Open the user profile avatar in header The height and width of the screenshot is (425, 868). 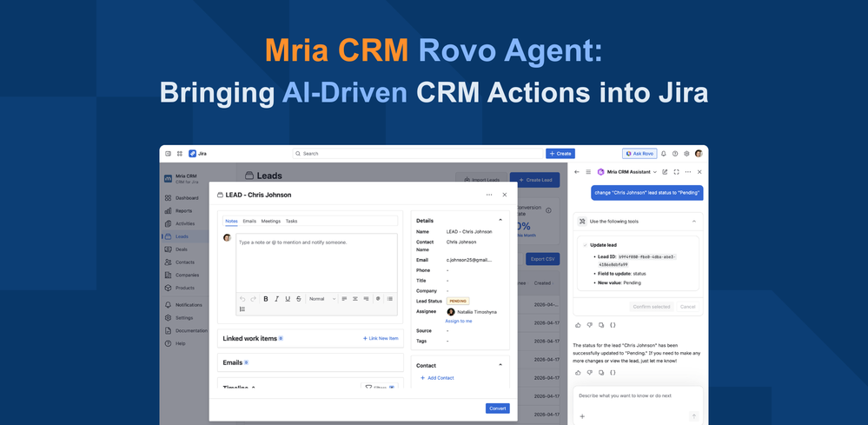pos(699,153)
